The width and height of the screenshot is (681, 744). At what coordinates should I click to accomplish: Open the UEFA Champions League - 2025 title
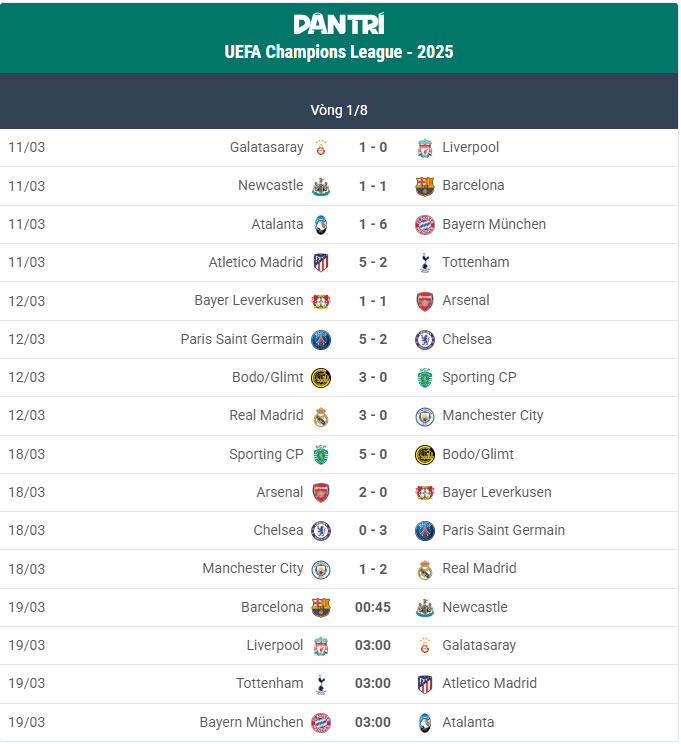click(x=339, y=52)
